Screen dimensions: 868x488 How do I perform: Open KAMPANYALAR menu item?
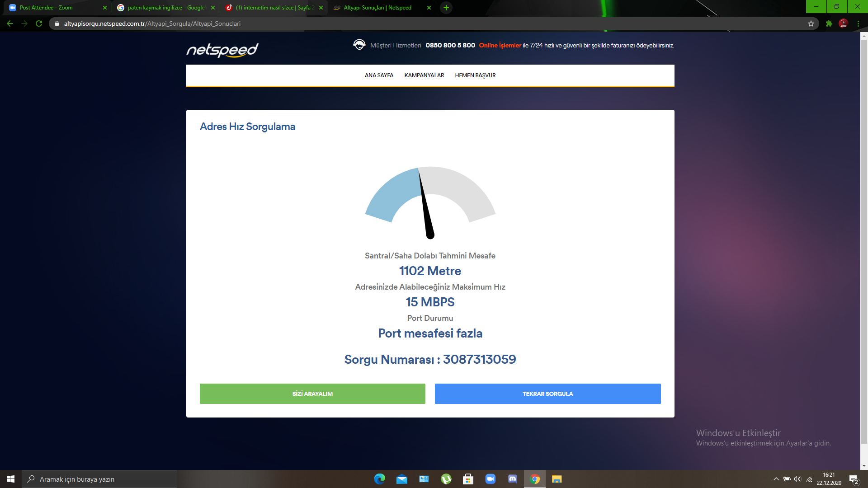(x=424, y=75)
